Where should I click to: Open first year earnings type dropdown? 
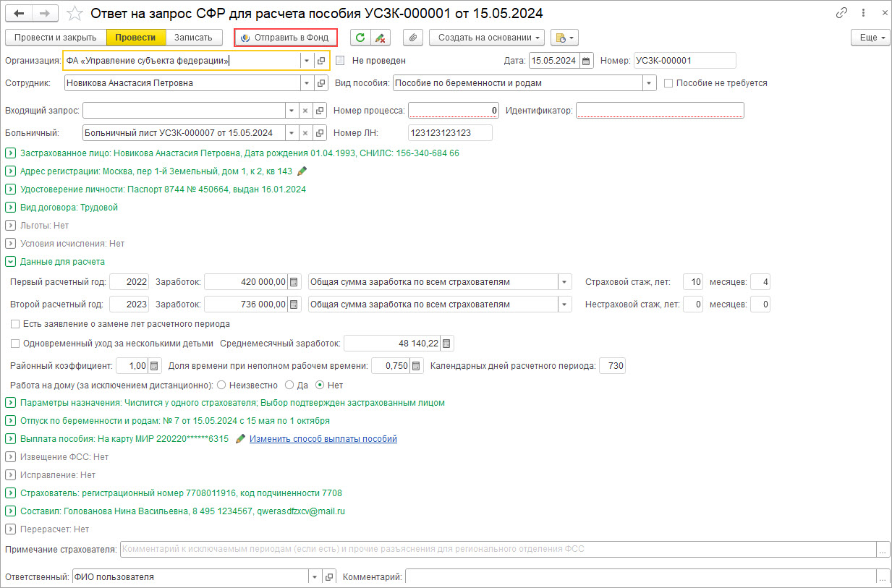[564, 282]
